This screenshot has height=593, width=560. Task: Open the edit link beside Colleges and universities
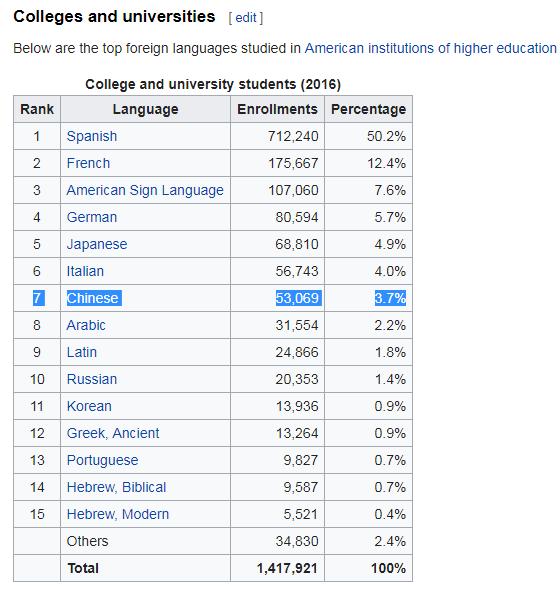point(246,18)
